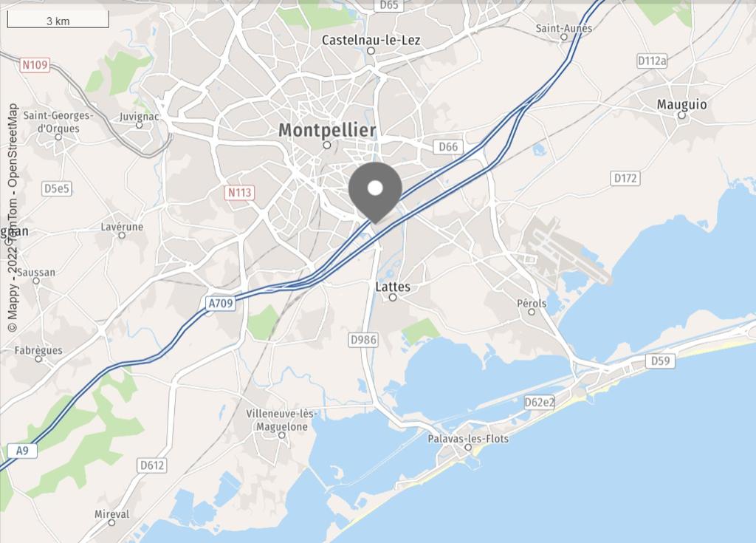Select the Montpellier city label
The image size is (756, 543).
(x=327, y=130)
